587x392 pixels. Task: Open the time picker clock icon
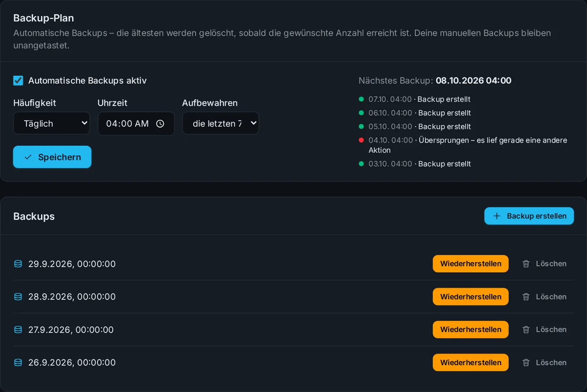pos(160,124)
